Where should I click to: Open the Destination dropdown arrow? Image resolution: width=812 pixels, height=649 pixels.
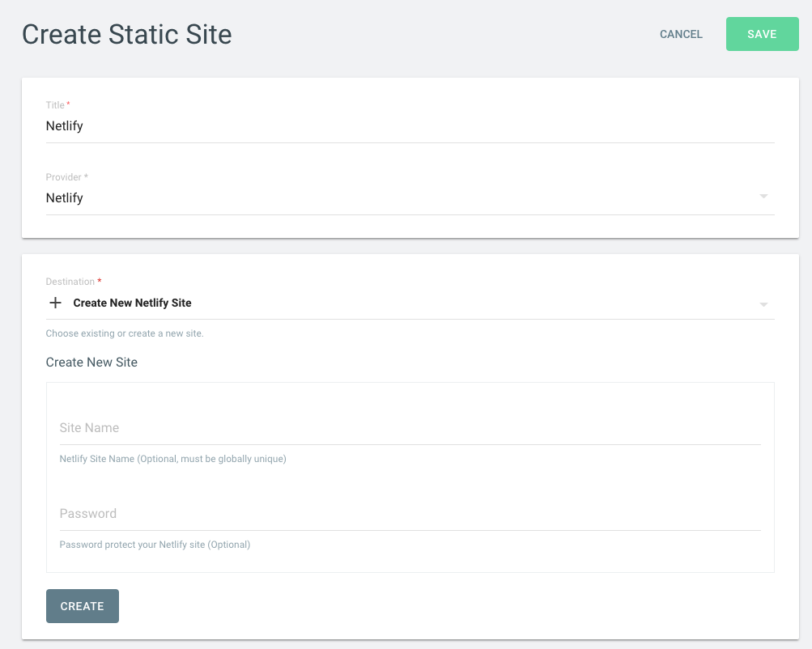763,304
